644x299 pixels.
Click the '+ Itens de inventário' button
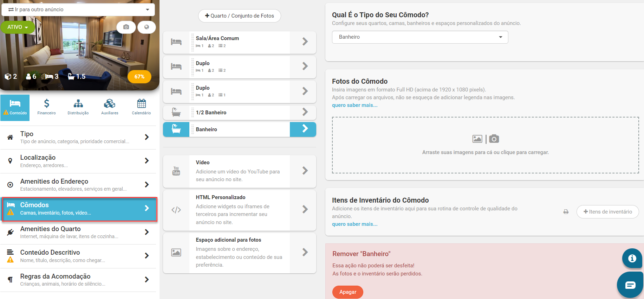point(607,212)
